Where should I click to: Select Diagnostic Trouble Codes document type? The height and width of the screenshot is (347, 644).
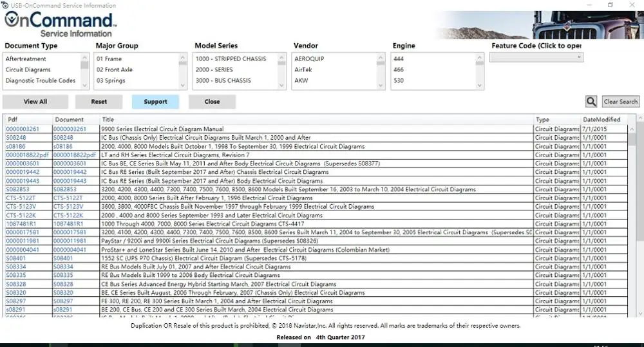click(41, 80)
